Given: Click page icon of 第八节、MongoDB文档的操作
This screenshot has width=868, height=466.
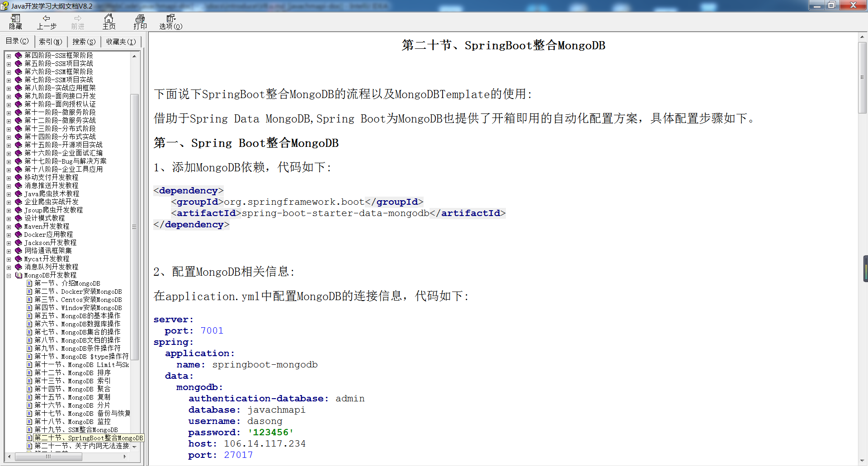Looking at the screenshot, I should (x=29, y=340).
